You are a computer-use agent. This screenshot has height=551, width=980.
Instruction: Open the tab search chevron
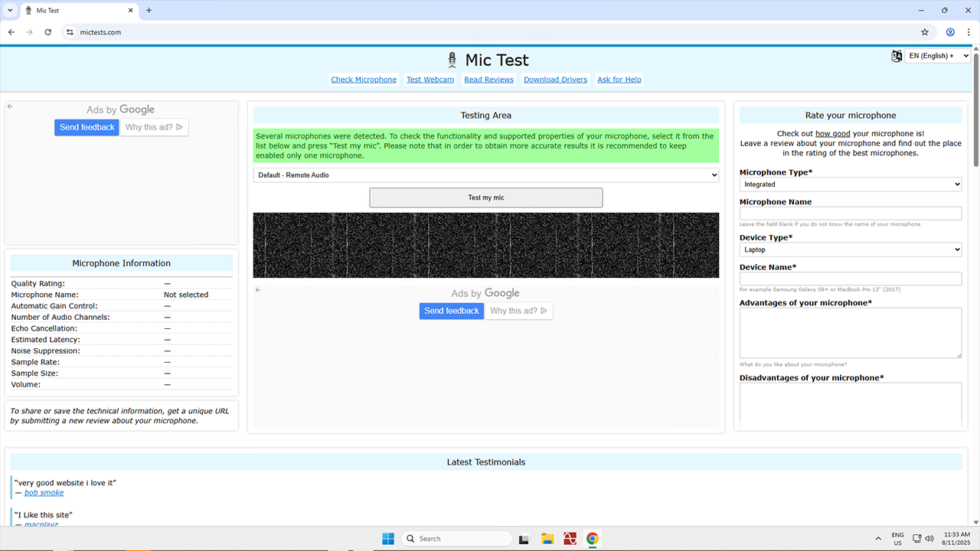[10, 11]
